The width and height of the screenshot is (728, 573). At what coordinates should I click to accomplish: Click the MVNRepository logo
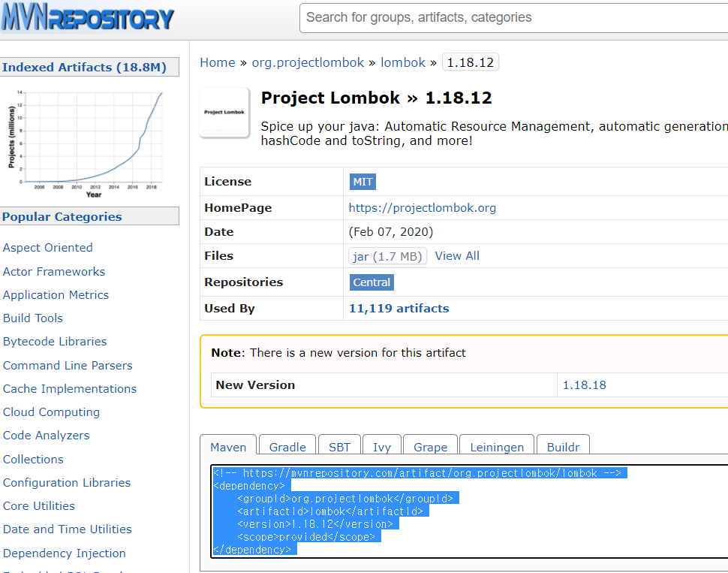tap(88, 18)
